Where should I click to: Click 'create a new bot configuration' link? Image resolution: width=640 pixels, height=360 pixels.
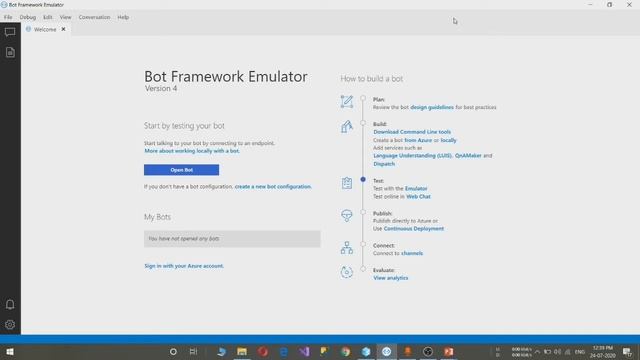pos(273,187)
